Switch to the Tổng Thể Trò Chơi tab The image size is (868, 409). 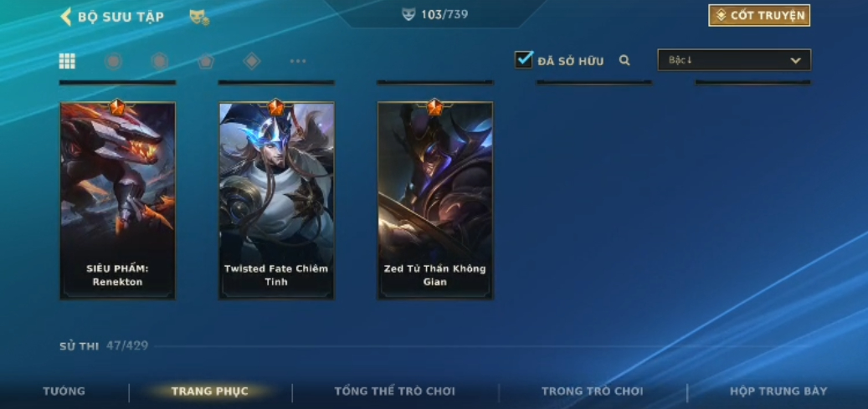click(395, 391)
